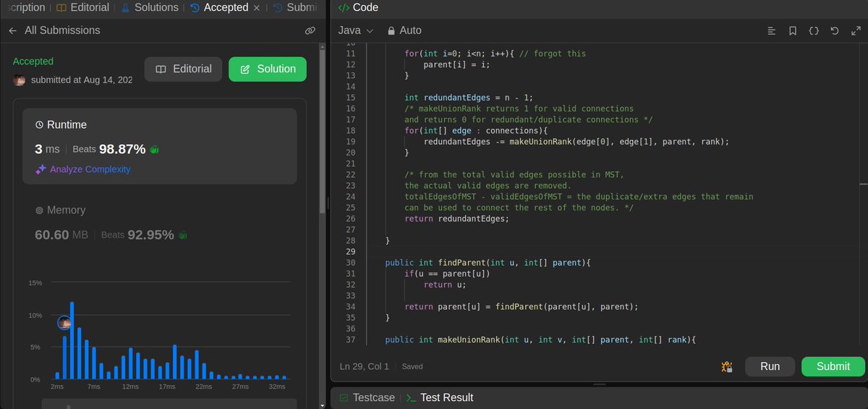Open the Test Result tab
This screenshot has width=868, height=409.
(x=439, y=397)
